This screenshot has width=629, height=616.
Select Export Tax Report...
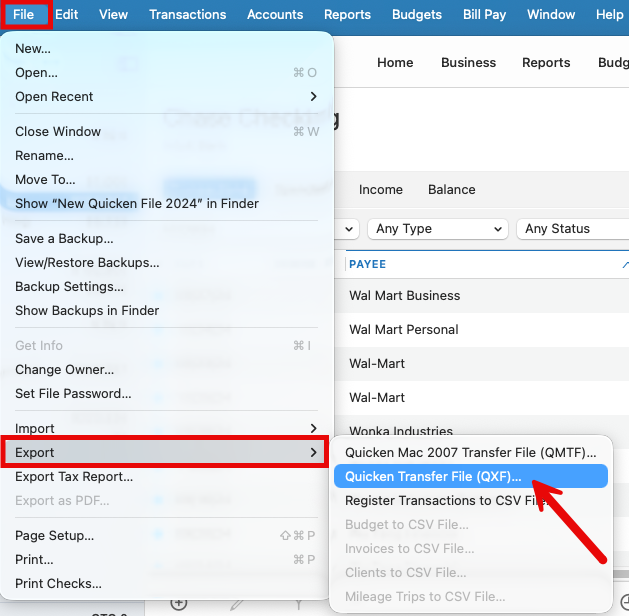pyautogui.click(x=166, y=477)
